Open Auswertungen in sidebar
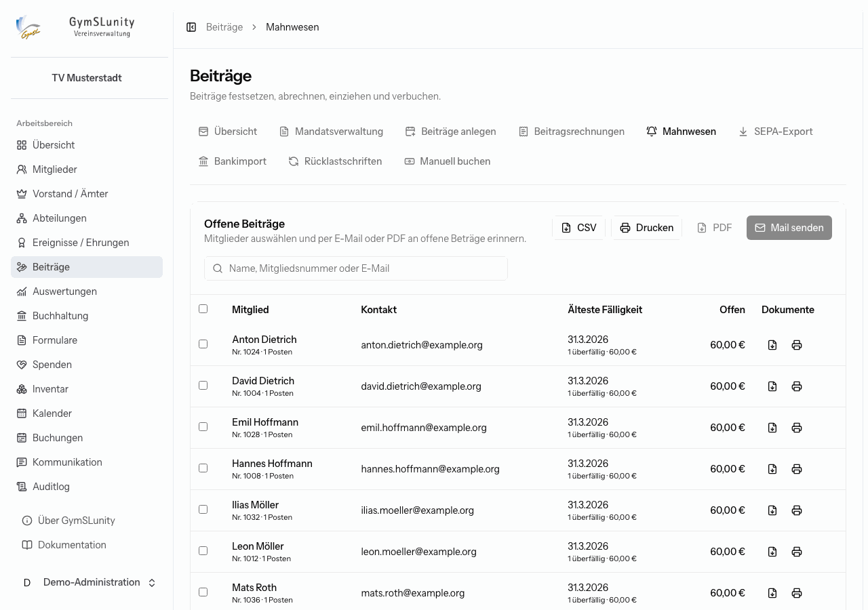 click(x=87, y=291)
